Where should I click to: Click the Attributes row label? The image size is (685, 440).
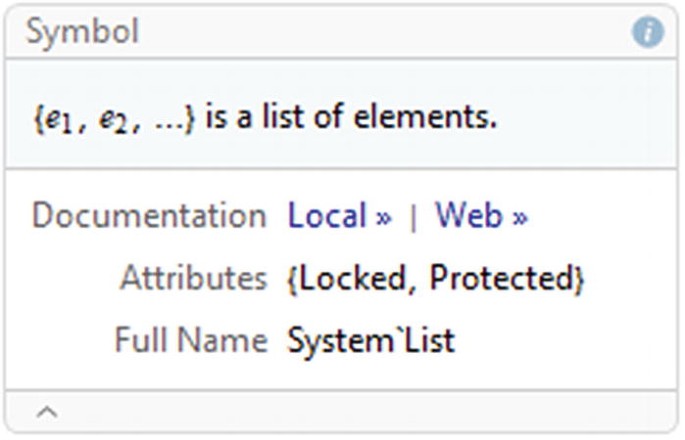pos(194,278)
